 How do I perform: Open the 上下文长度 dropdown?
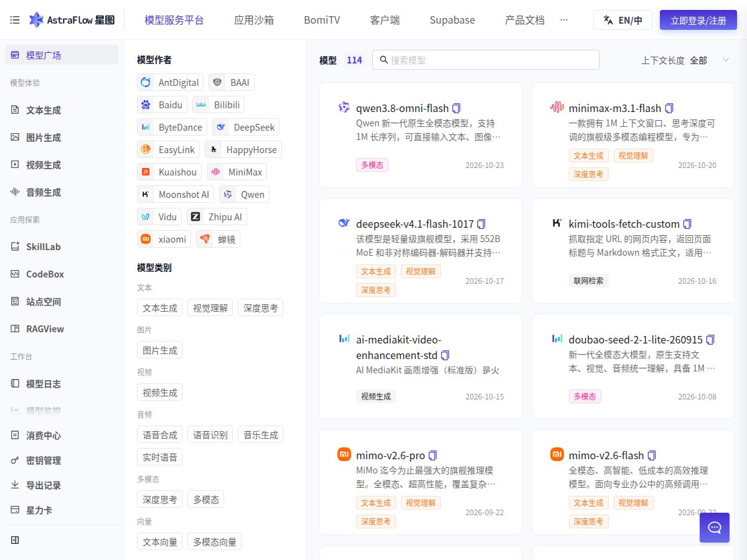click(686, 60)
